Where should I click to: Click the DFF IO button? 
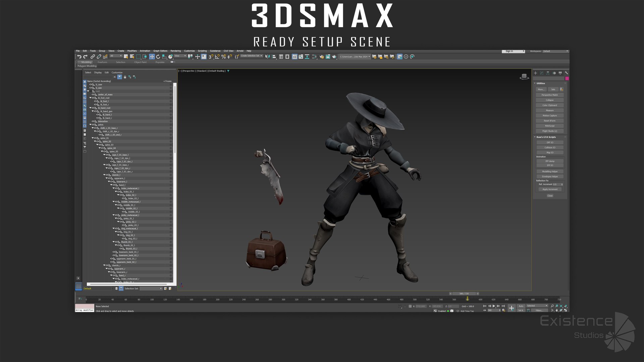[x=550, y=142]
